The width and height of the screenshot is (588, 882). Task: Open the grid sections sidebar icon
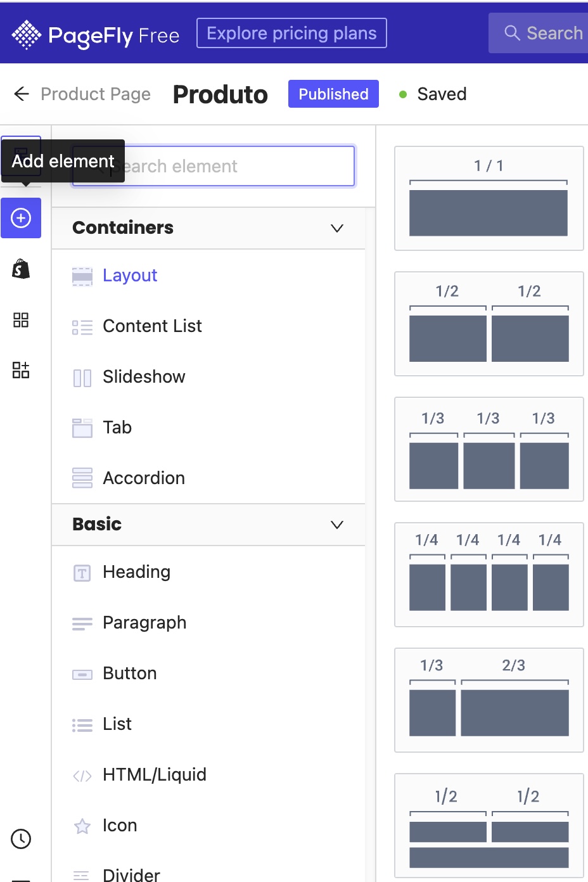pyautogui.click(x=21, y=319)
